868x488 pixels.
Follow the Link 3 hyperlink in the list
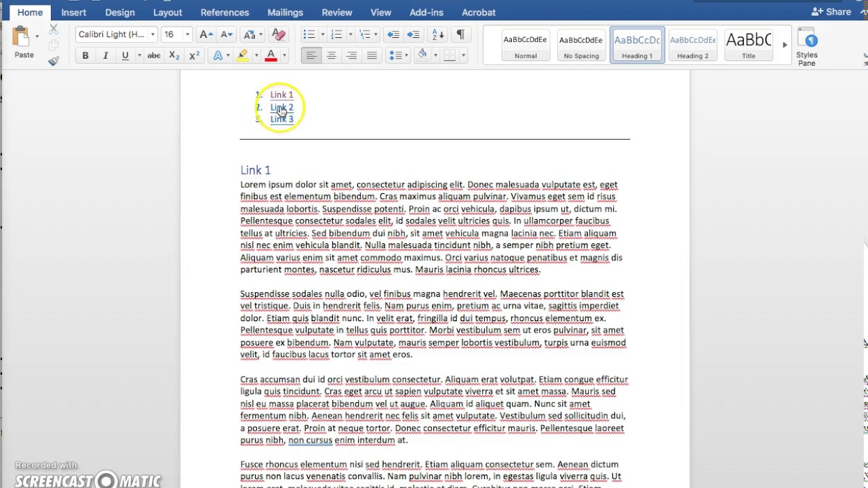(281, 119)
